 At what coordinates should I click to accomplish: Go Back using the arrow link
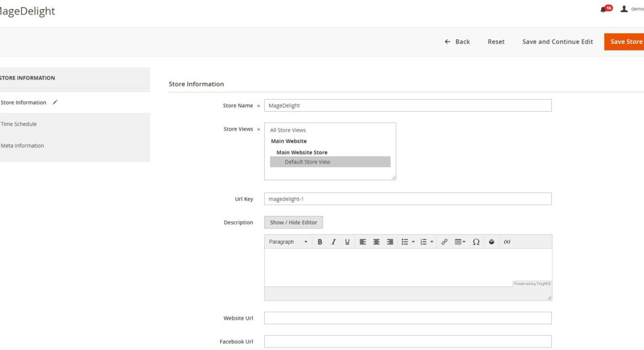point(457,42)
